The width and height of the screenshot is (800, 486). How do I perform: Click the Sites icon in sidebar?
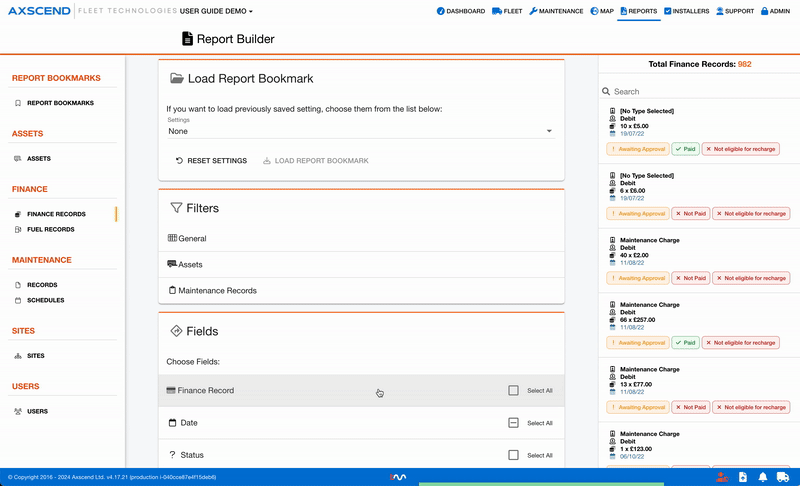[17, 356]
